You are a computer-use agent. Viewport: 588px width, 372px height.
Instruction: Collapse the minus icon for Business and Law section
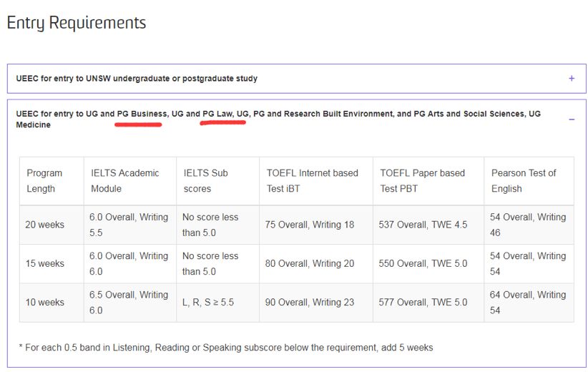pyautogui.click(x=571, y=119)
